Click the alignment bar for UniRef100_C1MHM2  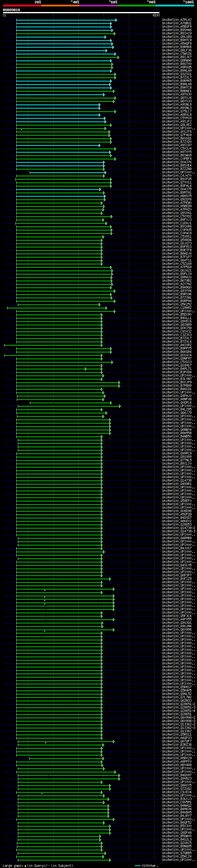pos(57,308)
